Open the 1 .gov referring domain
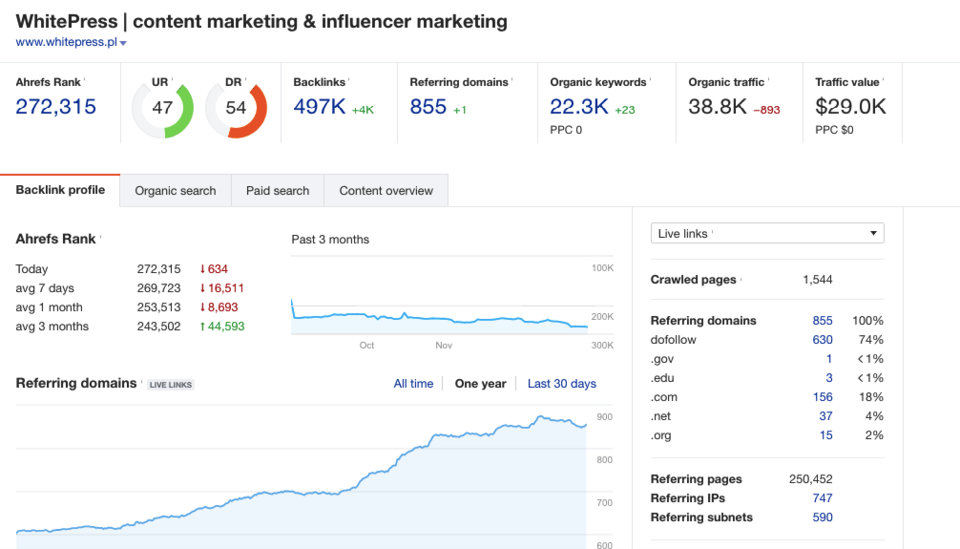The image size is (960, 549). coord(829,359)
